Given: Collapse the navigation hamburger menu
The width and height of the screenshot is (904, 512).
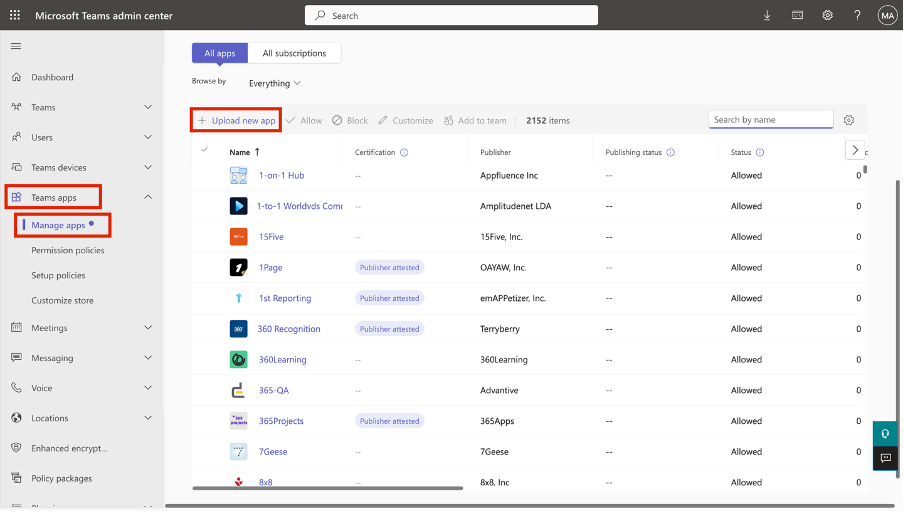Looking at the screenshot, I should [16, 46].
